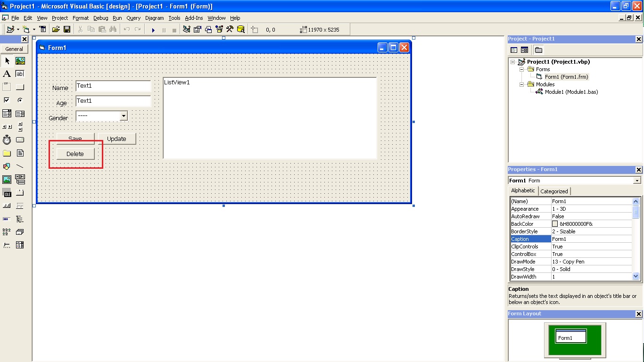The height and width of the screenshot is (362, 644).
Task: Click the BackColor swatch in the Properties window
Action: point(555,224)
